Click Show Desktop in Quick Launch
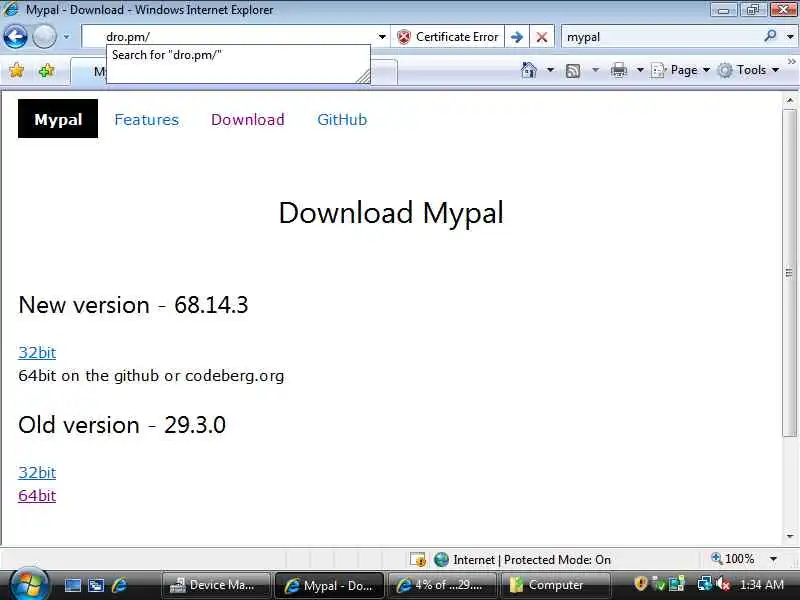Viewport: 800px width, 600px height. (72, 585)
